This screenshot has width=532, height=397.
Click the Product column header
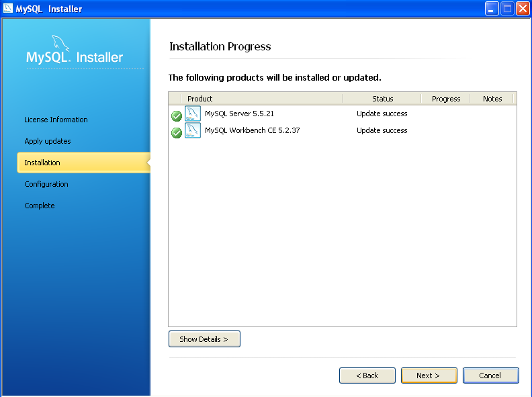tap(261, 99)
